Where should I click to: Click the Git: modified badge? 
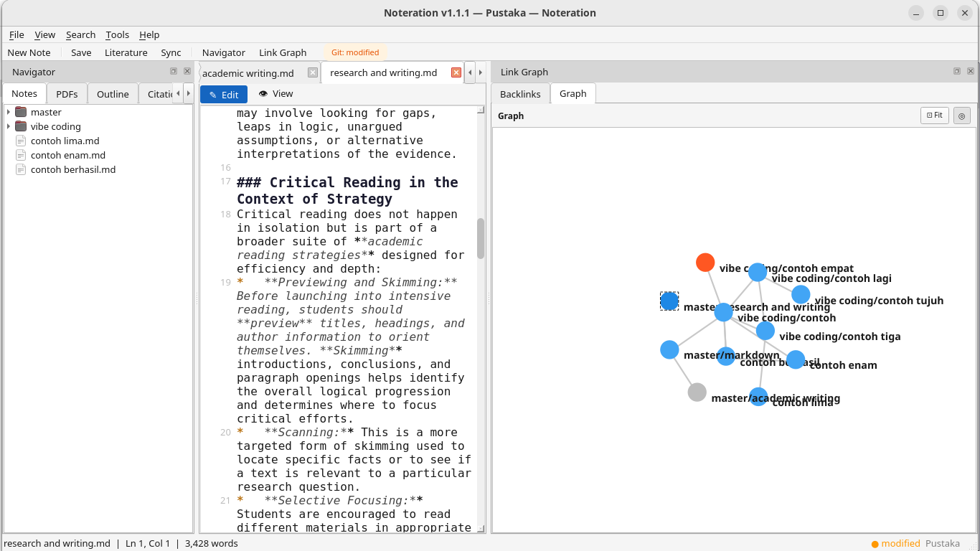tap(355, 52)
